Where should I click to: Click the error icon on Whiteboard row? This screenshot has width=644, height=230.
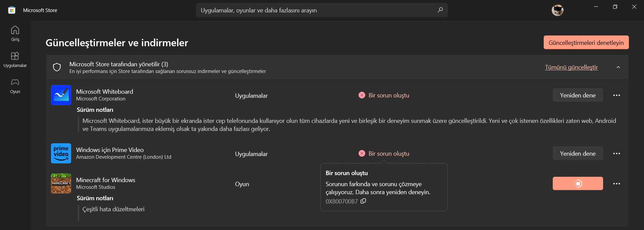(362, 95)
